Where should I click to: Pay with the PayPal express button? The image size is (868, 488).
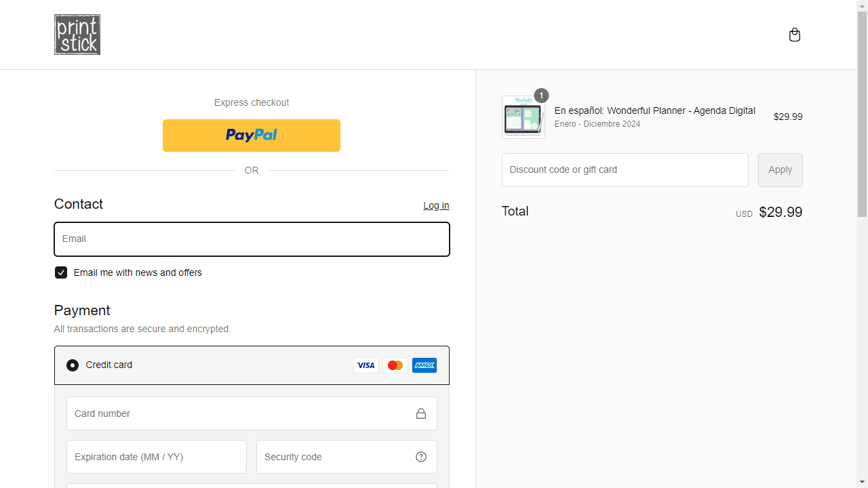click(252, 136)
